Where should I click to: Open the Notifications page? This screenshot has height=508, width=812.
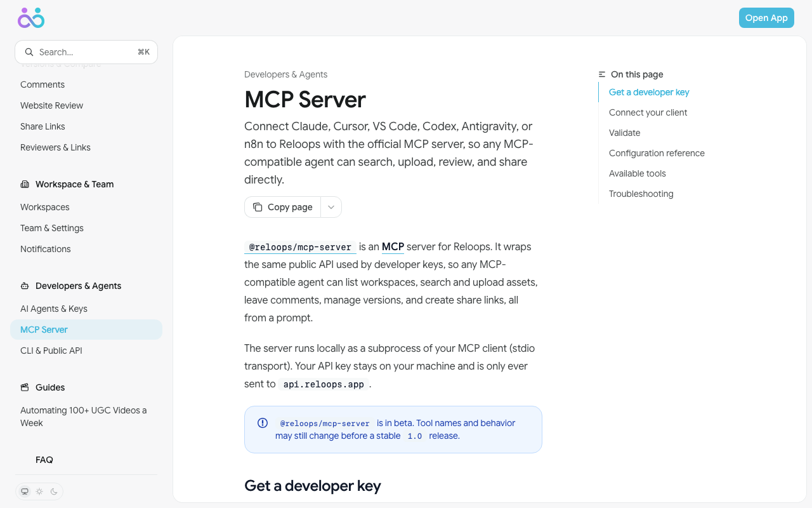click(x=46, y=249)
